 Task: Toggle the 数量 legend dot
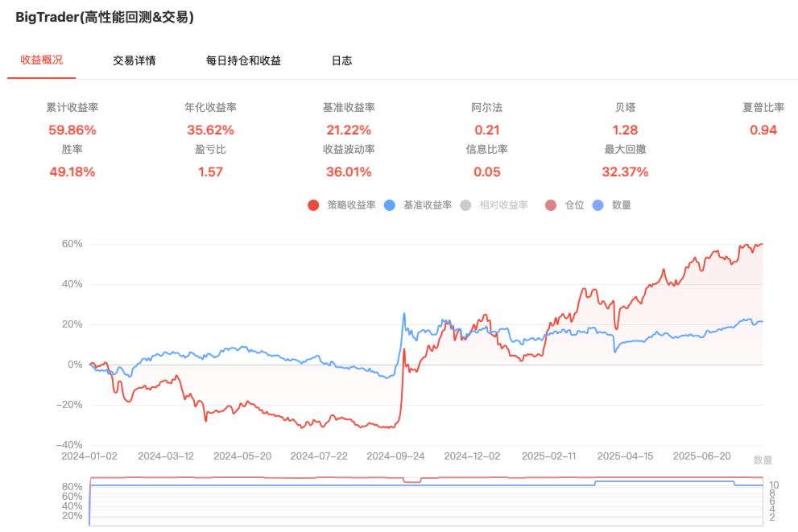click(598, 205)
